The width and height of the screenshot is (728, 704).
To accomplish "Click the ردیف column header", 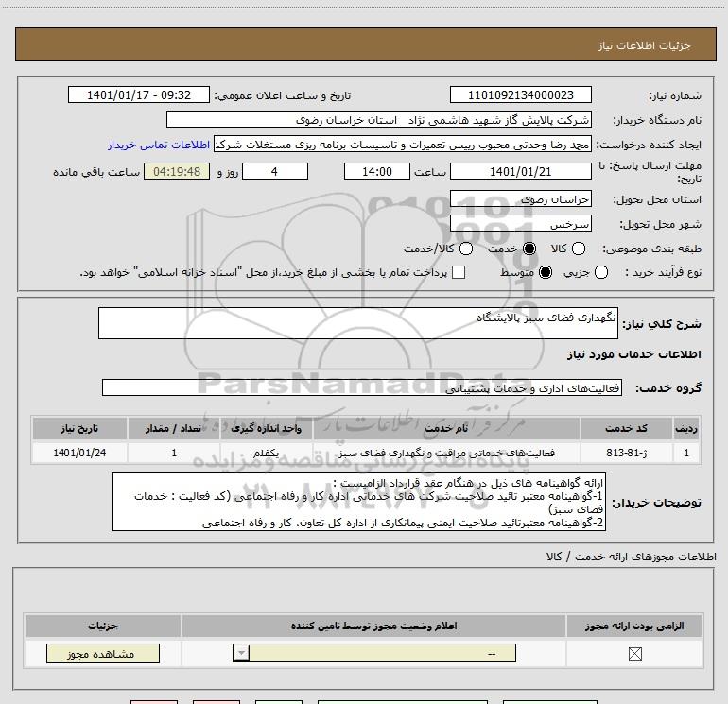I will tap(686, 428).
